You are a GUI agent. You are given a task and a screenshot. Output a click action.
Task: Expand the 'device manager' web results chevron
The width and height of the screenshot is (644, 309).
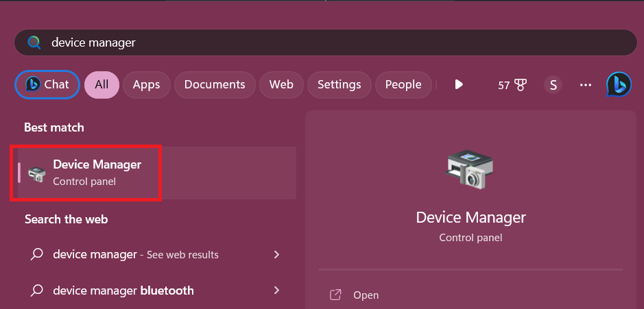pyautogui.click(x=276, y=254)
